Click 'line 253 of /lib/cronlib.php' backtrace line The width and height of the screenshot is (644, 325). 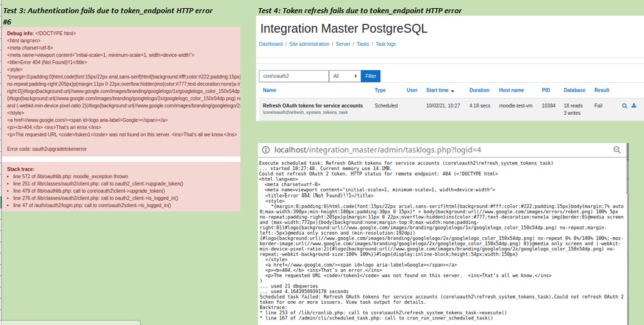[383, 312]
